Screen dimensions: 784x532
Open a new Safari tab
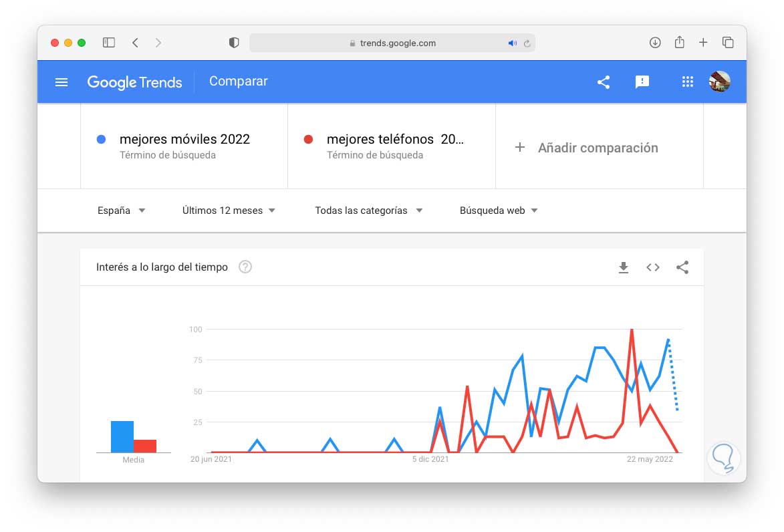pos(703,43)
